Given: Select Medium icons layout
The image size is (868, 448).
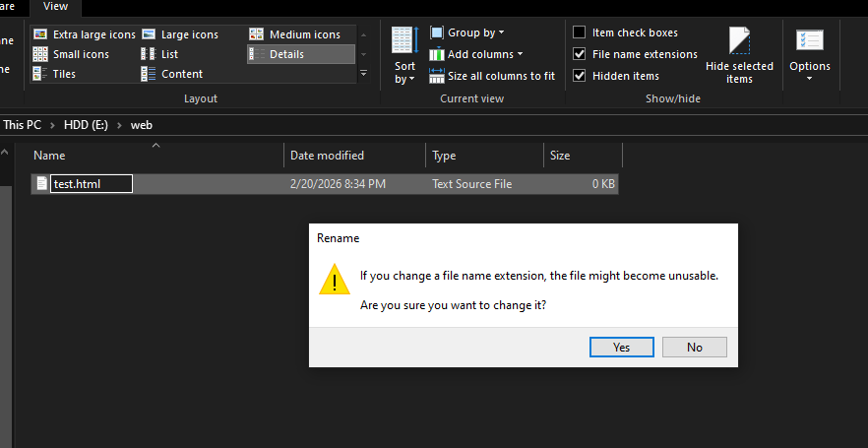Looking at the screenshot, I should coord(294,34).
